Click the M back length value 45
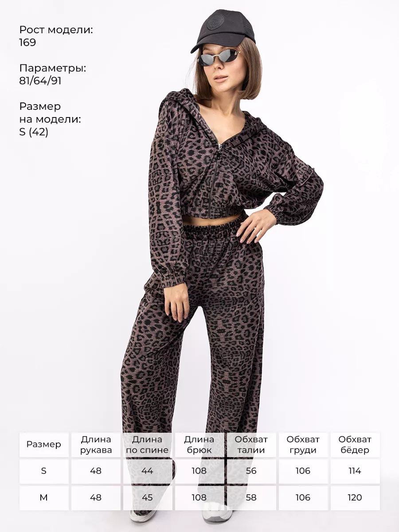This screenshot has height=532, width=399. (148, 498)
